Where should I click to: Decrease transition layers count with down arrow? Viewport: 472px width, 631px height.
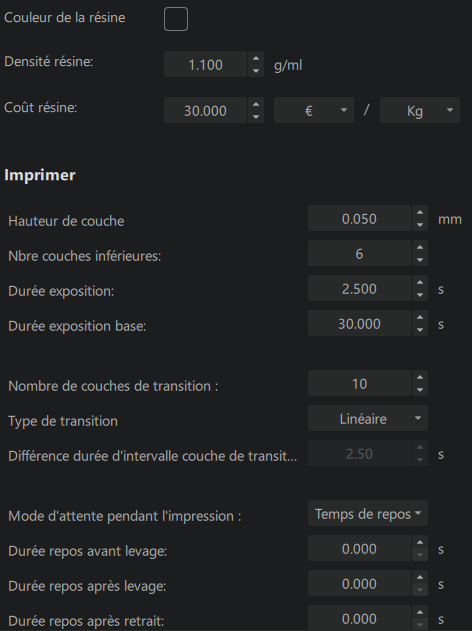point(420,390)
